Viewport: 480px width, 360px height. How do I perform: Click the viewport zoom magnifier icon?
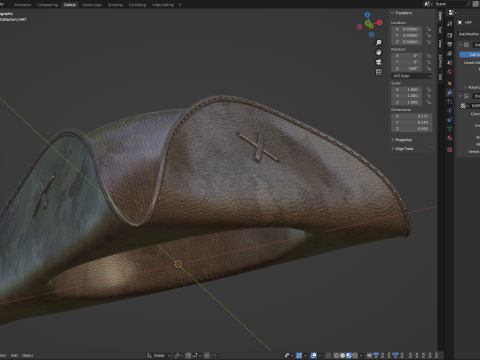(x=379, y=43)
